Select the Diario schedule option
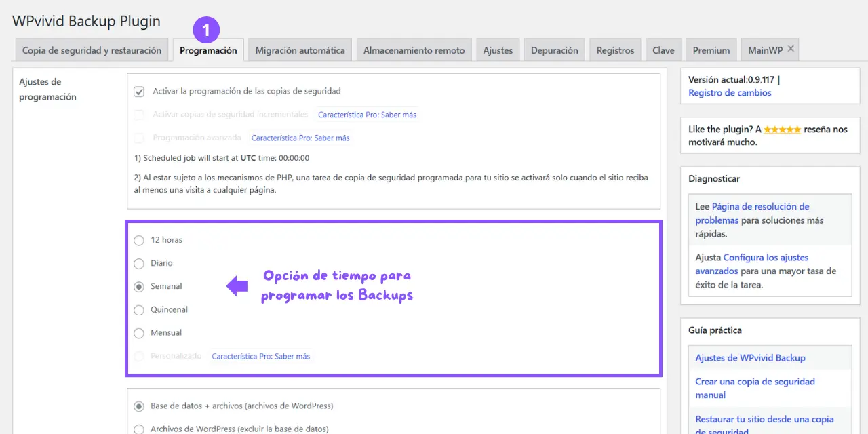Image resolution: width=868 pixels, height=434 pixels. point(139,264)
